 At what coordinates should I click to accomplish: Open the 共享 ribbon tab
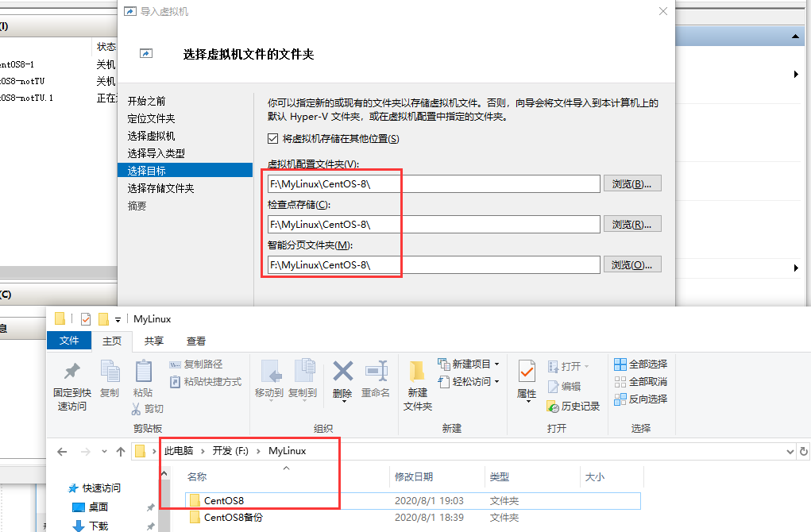click(x=153, y=341)
